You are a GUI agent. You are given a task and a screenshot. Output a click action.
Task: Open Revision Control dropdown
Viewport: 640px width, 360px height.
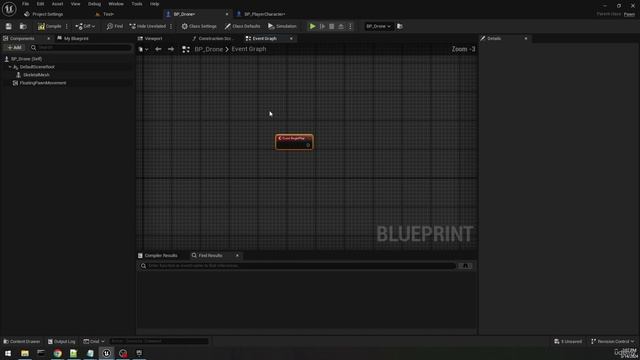point(613,341)
